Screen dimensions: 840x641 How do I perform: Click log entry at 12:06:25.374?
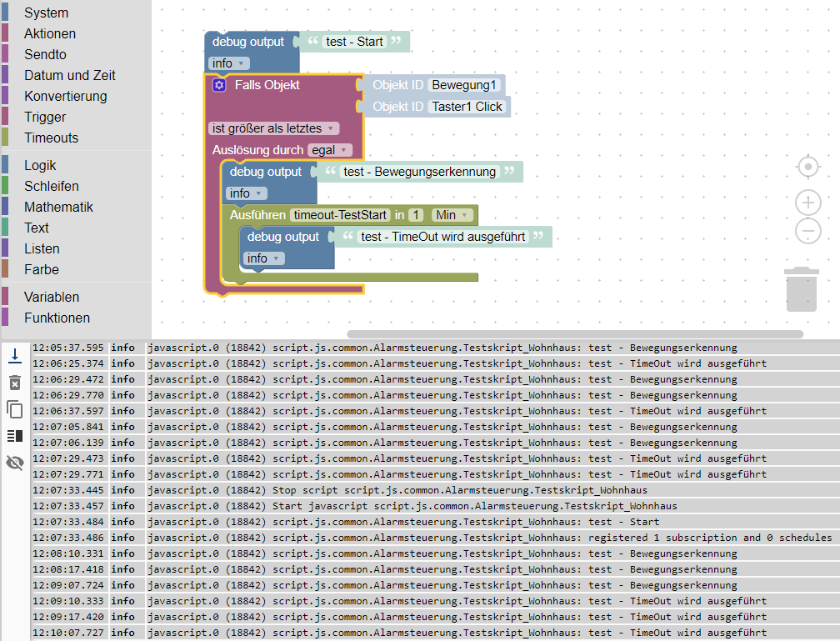435,364
